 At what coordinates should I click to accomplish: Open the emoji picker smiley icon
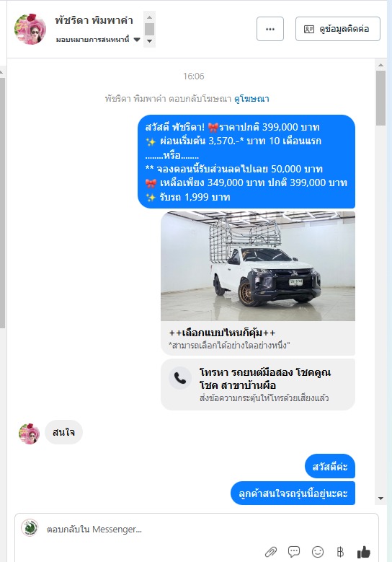click(x=318, y=551)
